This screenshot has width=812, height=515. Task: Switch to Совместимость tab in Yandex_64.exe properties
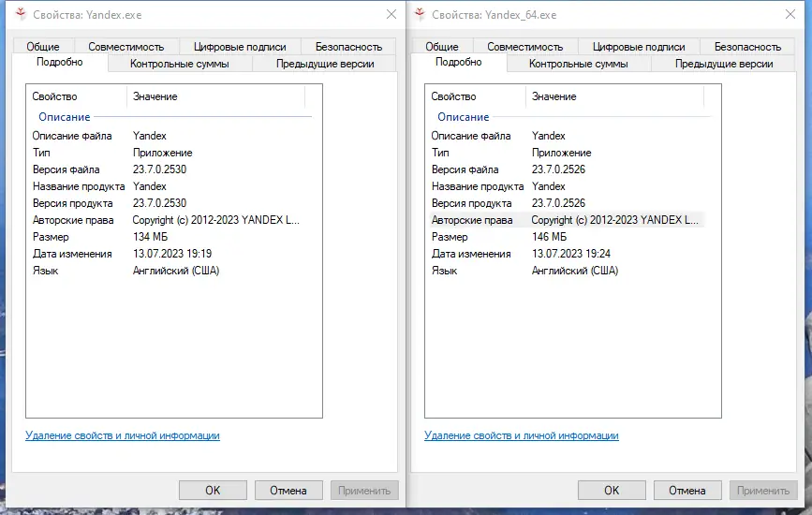[x=524, y=46]
